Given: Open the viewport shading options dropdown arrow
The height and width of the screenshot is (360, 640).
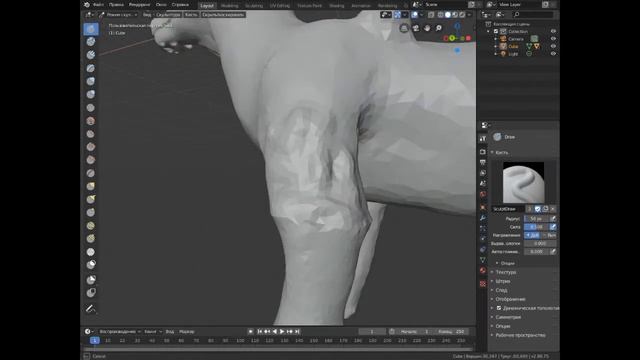Looking at the screenshot, I should (x=469, y=15).
